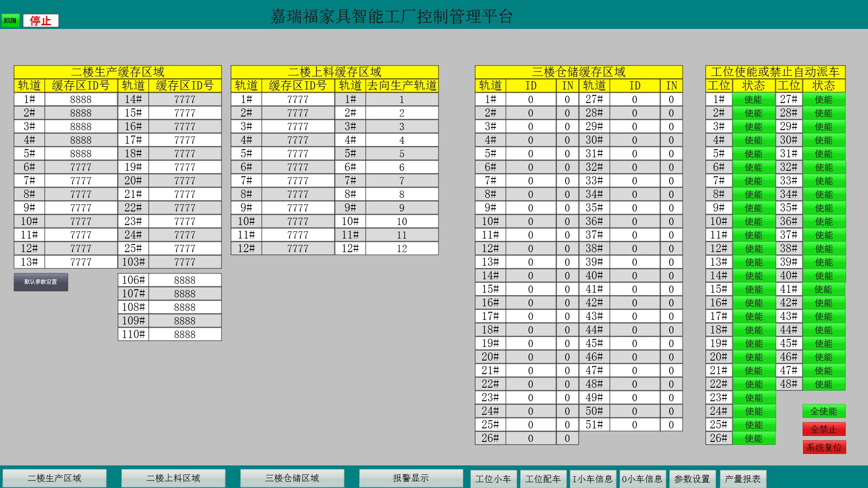Toggle station 35# 使能 status

[824, 208]
